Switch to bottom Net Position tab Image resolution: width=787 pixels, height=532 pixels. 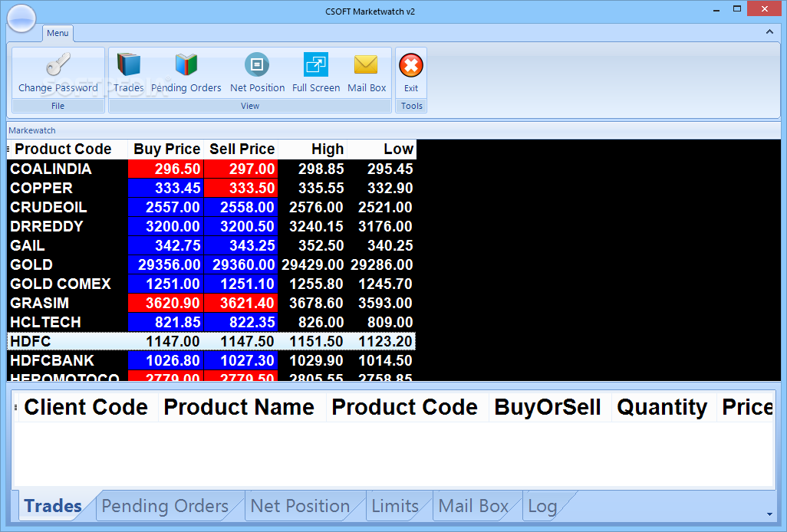point(300,506)
